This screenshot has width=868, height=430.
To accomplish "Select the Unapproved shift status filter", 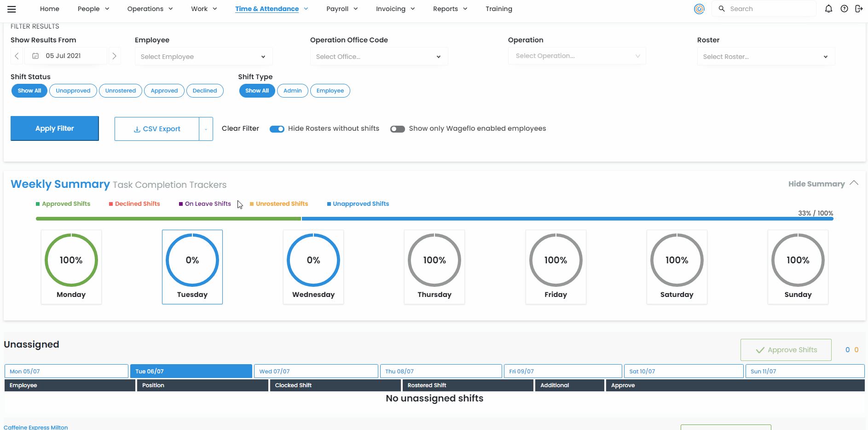I will pyautogui.click(x=73, y=91).
